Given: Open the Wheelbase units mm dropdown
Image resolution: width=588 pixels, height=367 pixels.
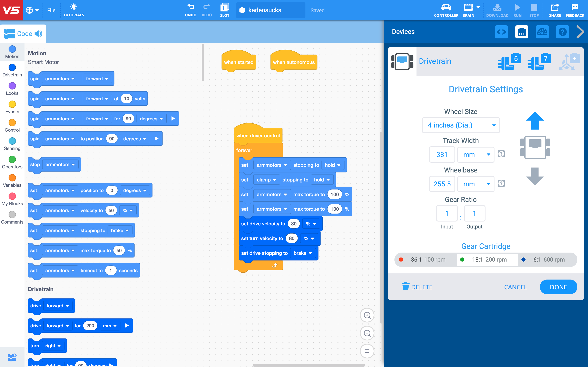Looking at the screenshot, I should pos(476,184).
